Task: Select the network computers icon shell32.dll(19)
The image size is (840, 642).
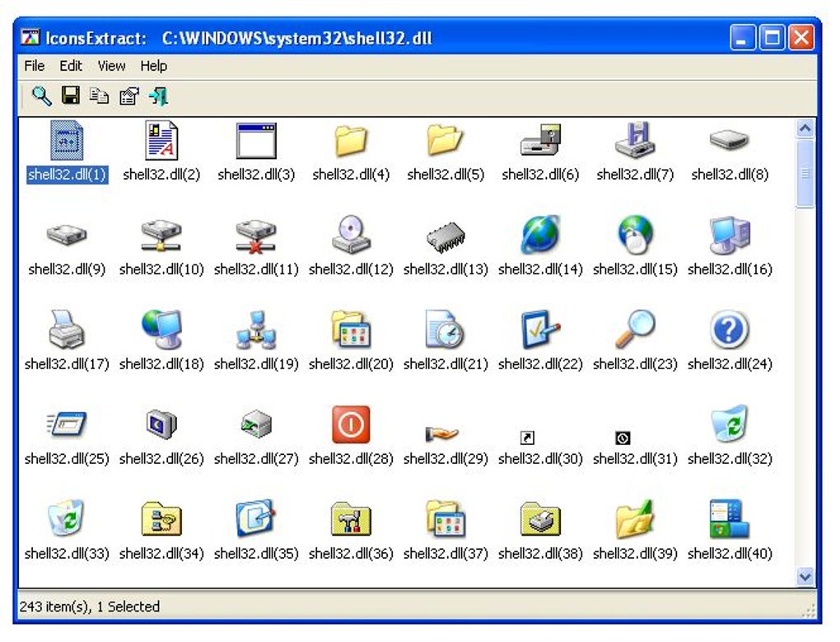Action: pos(256,329)
